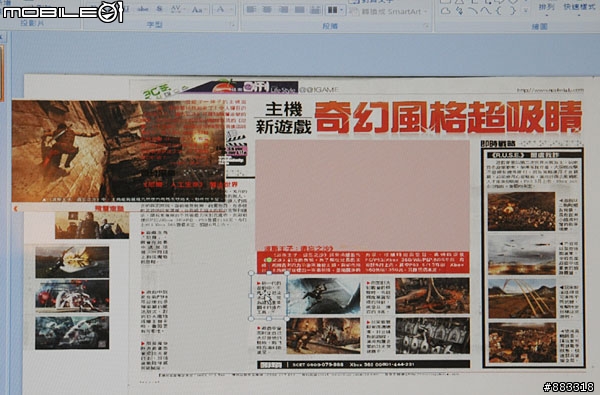The image size is (600, 395).
Task: Apply font color with A icon
Action: (220, 10)
